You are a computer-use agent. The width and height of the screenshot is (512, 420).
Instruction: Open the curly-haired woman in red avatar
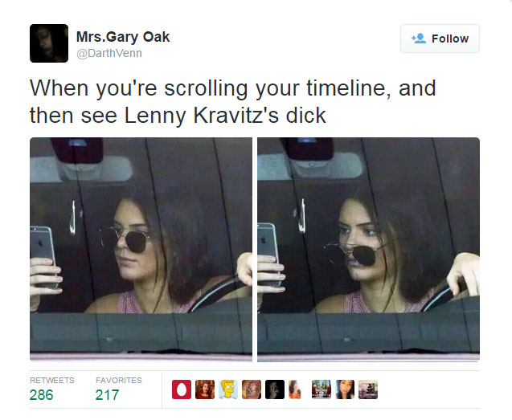tap(205, 389)
